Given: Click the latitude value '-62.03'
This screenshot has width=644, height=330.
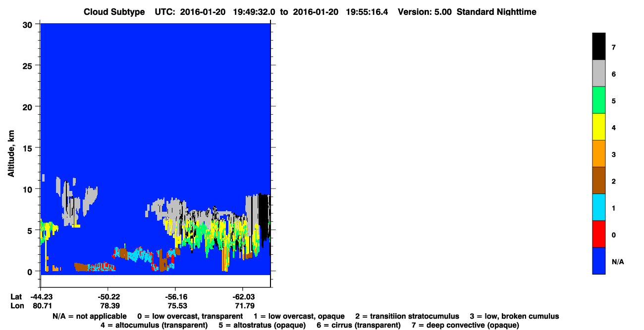Looking at the screenshot, I should tap(243, 297).
